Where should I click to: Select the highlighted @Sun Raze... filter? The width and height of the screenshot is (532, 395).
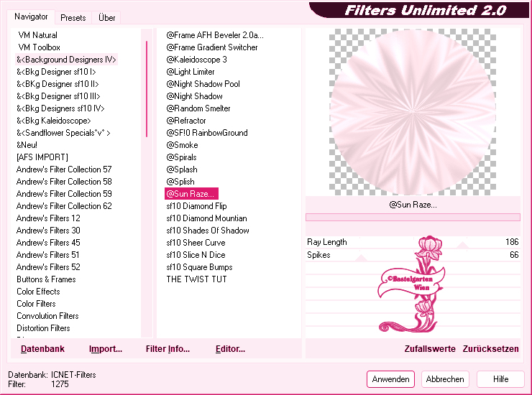191,194
